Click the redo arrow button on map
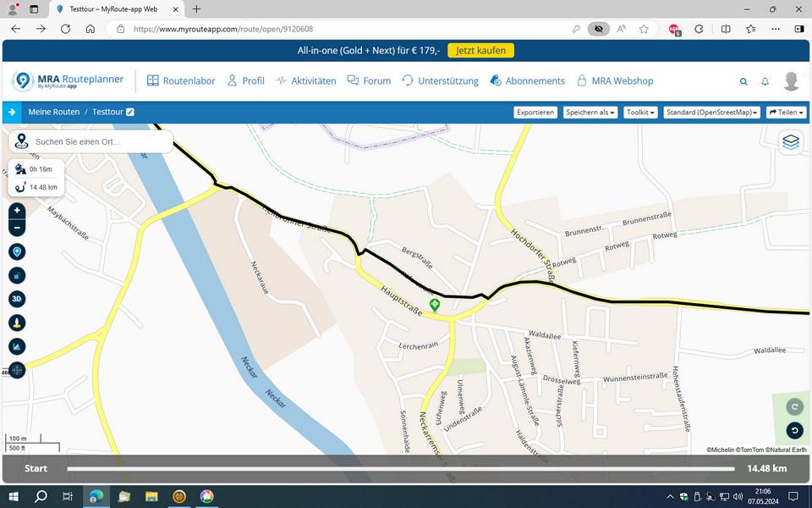The height and width of the screenshot is (508, 812). pyautogui.click(x=794, y=406)
